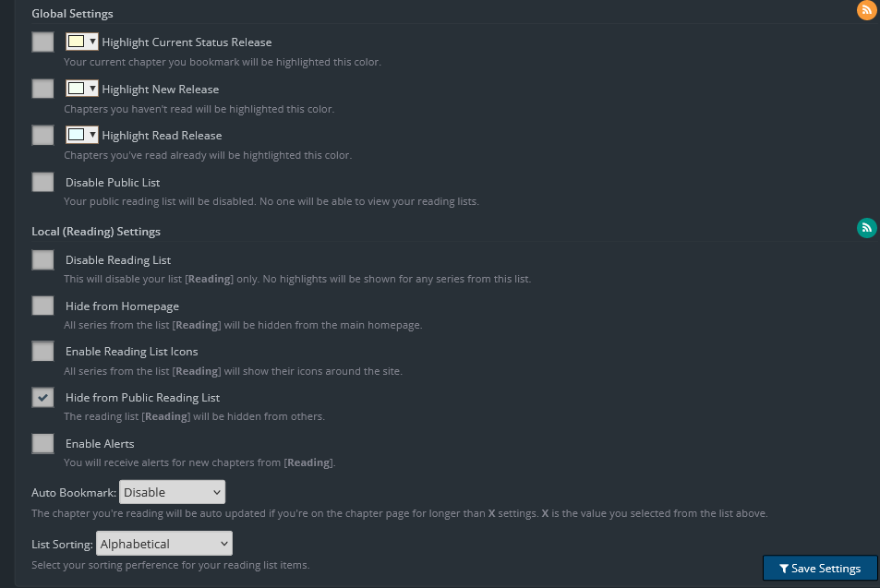Click the Highlight New Release label
Screen dimensions: 880x588
tap(160, 90)
